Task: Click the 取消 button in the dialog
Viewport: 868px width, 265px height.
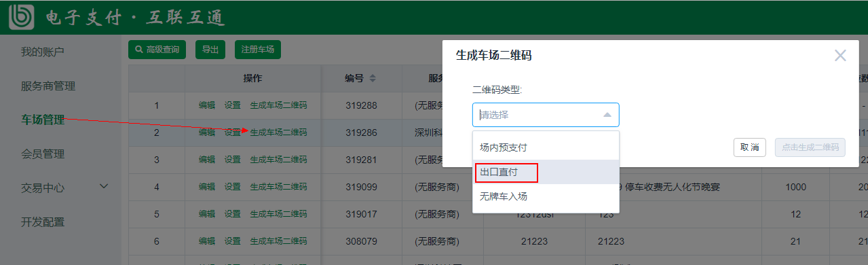Action: click(x=749, y=147)
